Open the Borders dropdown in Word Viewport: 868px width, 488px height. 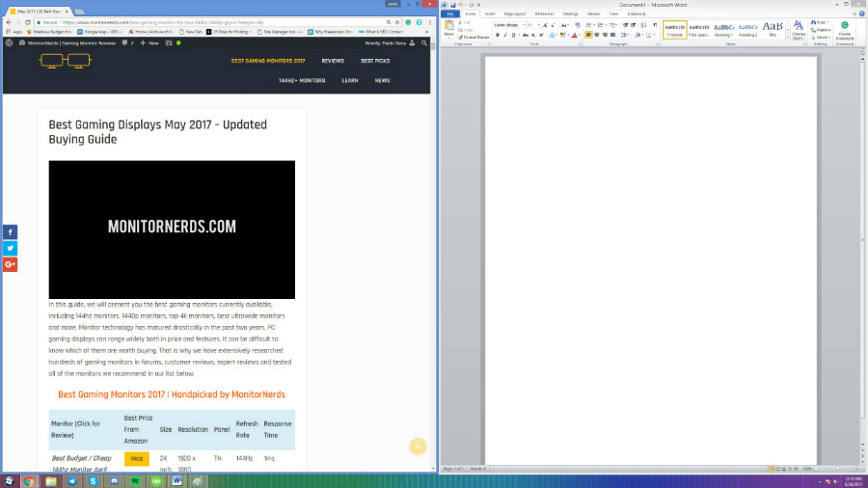pyautogui.click(x=654, y=35)
